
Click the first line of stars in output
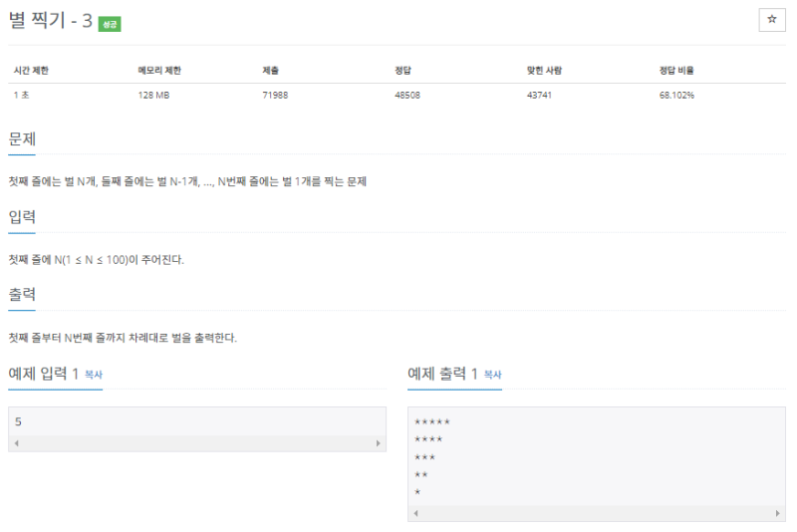coord(432,421)
